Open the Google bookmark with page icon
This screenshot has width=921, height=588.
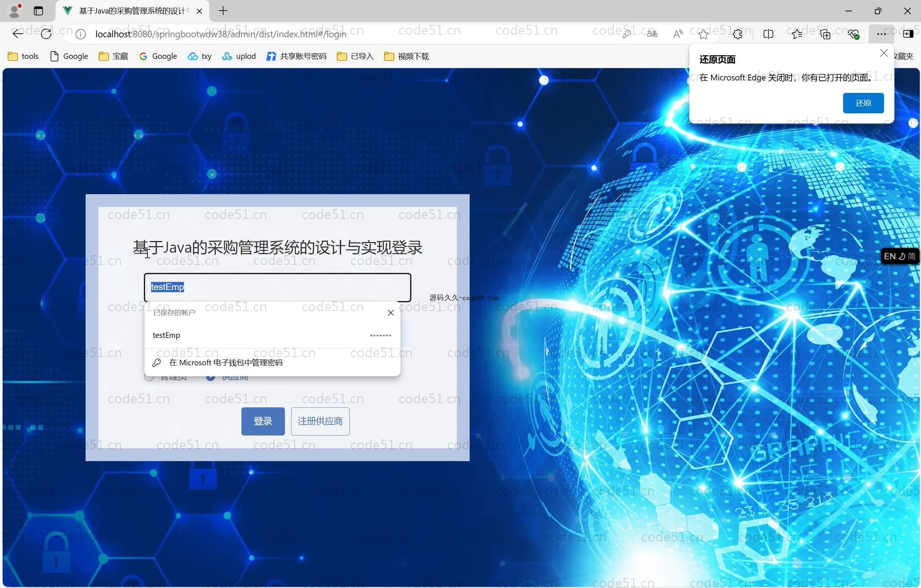pos(69,56)
